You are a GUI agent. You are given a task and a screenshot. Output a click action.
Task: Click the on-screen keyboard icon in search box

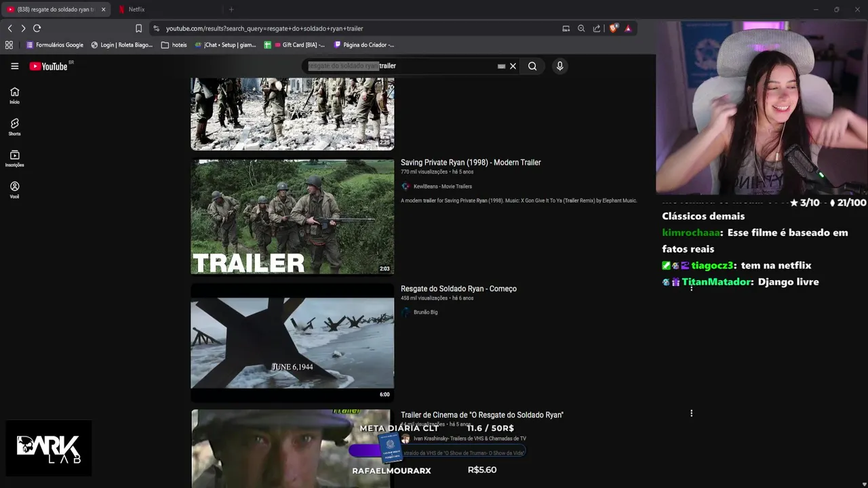point(501,66)
